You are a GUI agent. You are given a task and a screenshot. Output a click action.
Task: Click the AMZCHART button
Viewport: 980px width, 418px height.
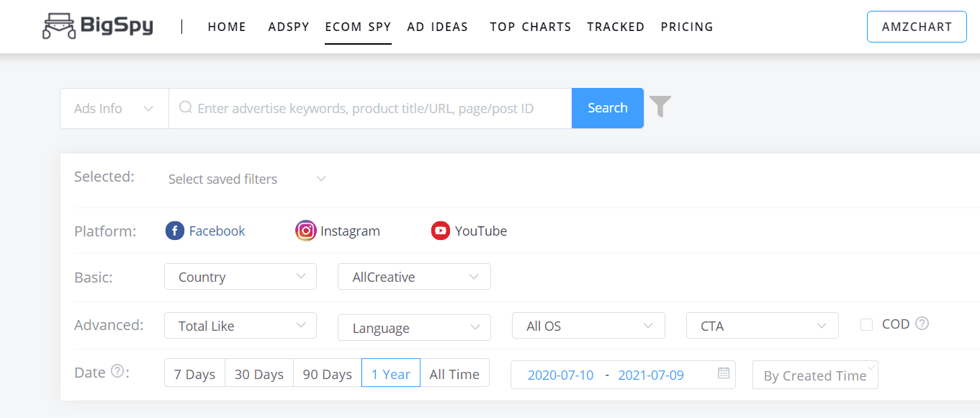point(917,27)
